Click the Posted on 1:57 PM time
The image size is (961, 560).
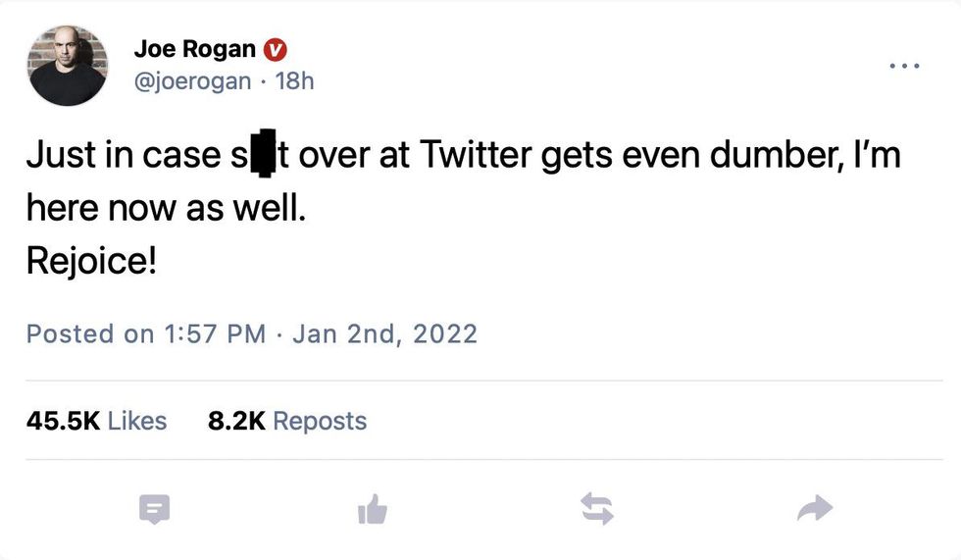pos(146,333)
